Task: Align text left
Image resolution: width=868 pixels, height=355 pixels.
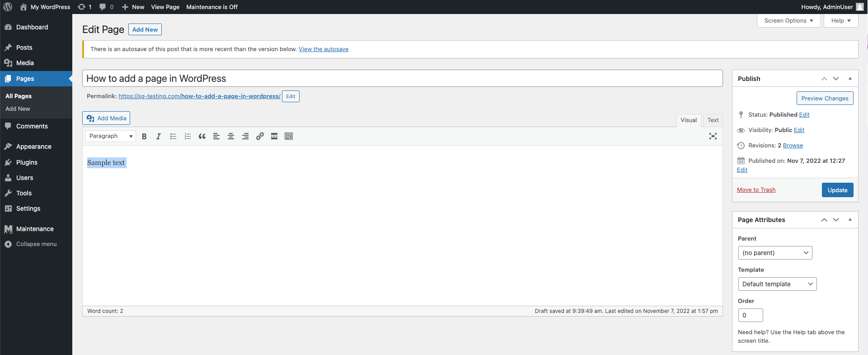Action: click(216, 136)
